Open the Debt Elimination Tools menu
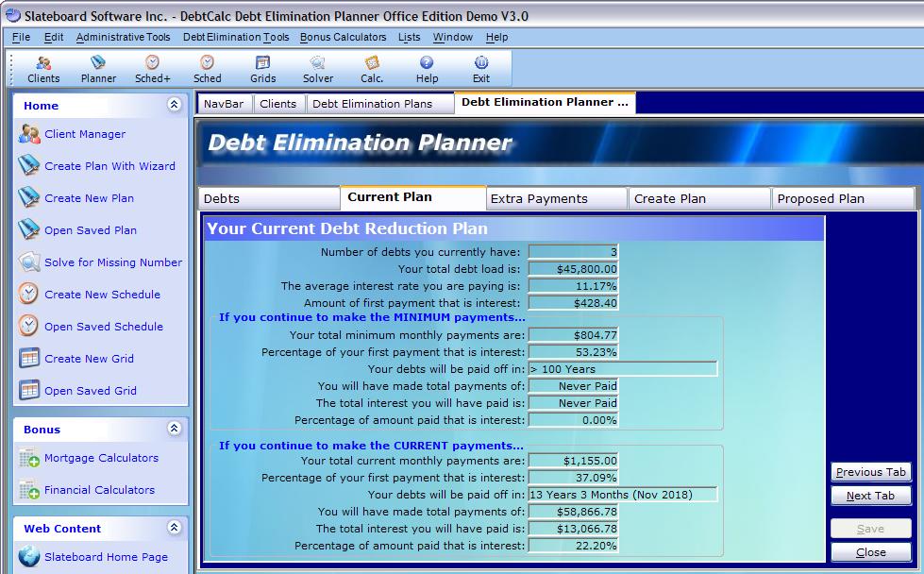The image size is (924, 574). 236,38
